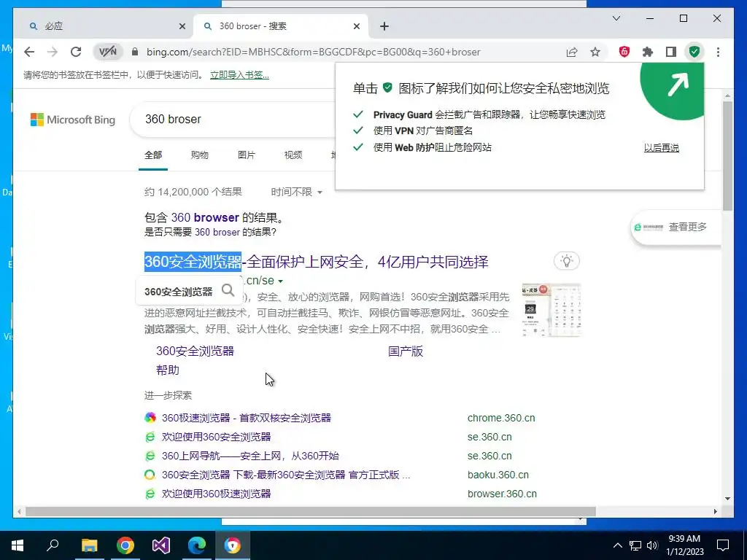This screenshot has height=560, width=747.
Task: Open a new tab with plus button
Action: (x=384, y=26)
